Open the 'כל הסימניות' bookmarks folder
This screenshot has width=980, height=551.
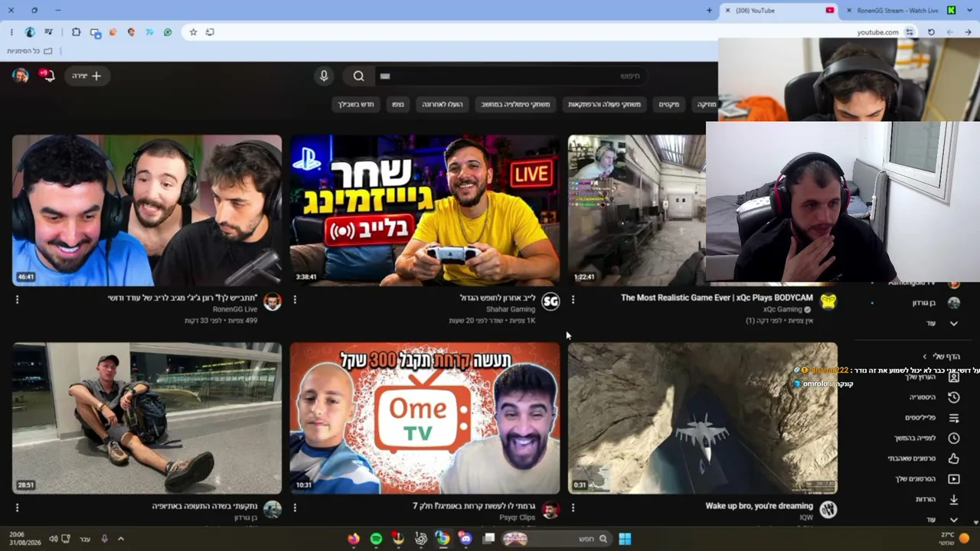click(x=30, y=51)
